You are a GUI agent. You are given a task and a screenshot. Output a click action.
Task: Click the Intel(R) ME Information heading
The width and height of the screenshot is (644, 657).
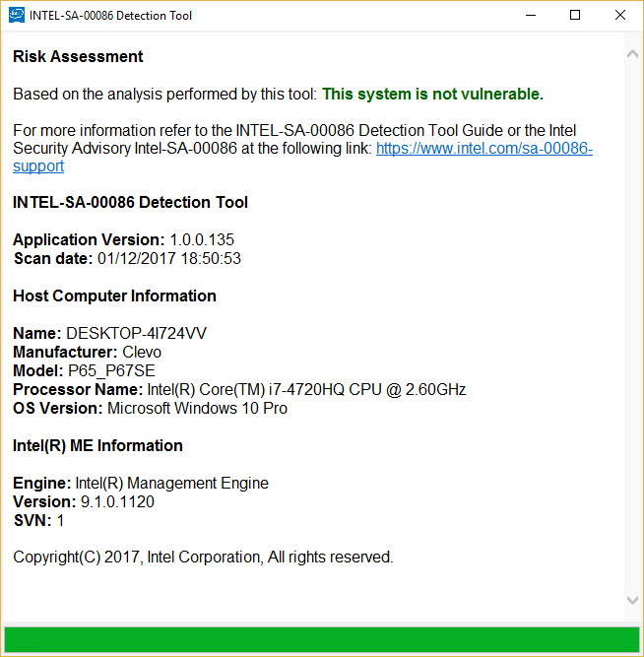[97, 445]
